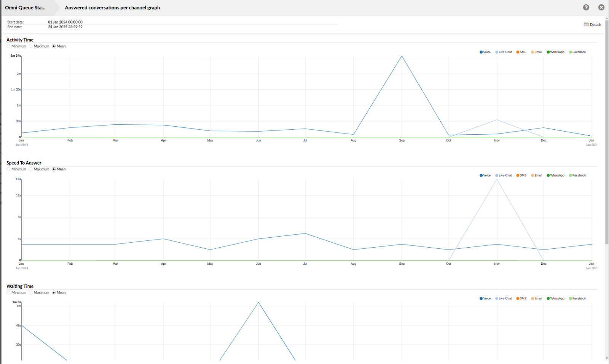The height and width of the screenshot is (364, 609).
Task: Close the graph panel with X icon
Action: pyautogui.click(x=601, y=7)
